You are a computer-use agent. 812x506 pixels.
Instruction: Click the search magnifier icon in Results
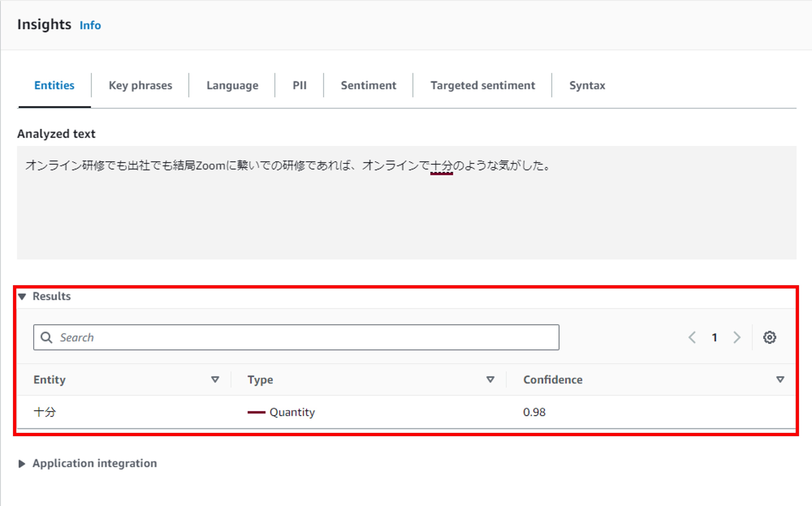(47, 337)
